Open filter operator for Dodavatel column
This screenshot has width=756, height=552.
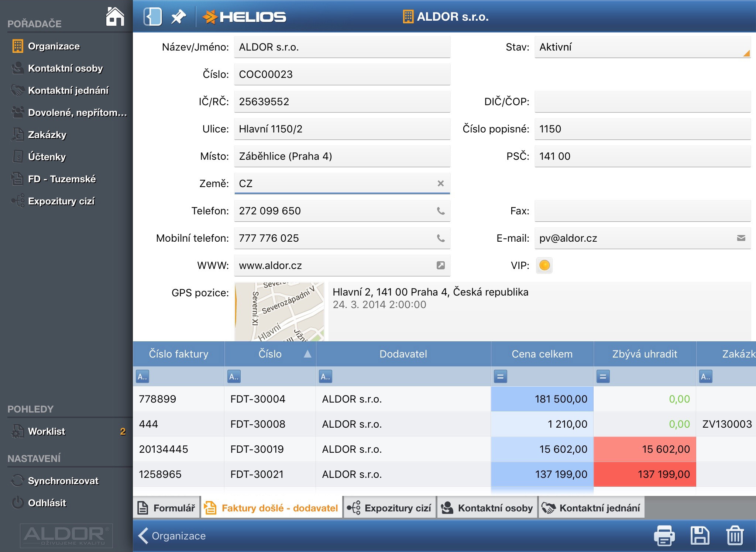(326, 377)
